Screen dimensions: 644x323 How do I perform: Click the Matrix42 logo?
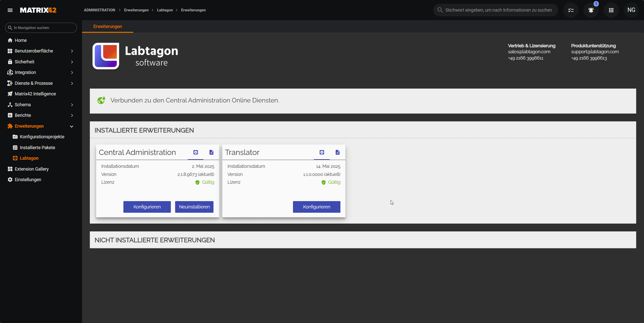(x=38, y=10)
